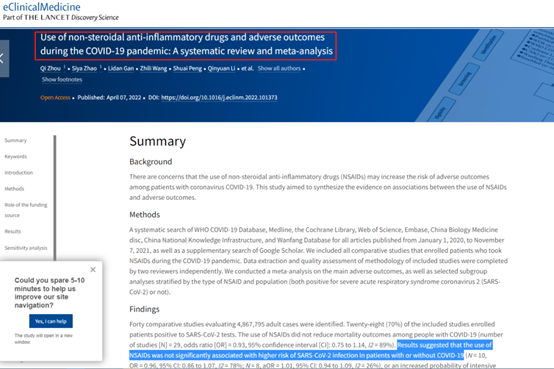
Task: Open author Lidan Gan's link
Action: coord(121,69)
